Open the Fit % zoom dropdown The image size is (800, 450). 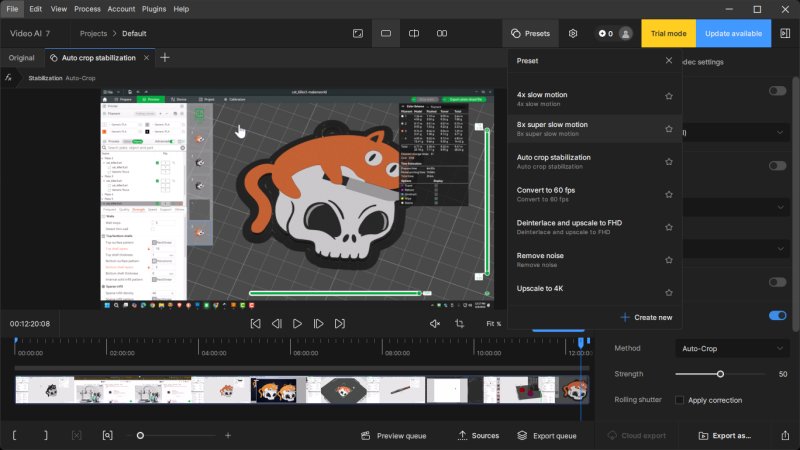[x=494, y=324]
